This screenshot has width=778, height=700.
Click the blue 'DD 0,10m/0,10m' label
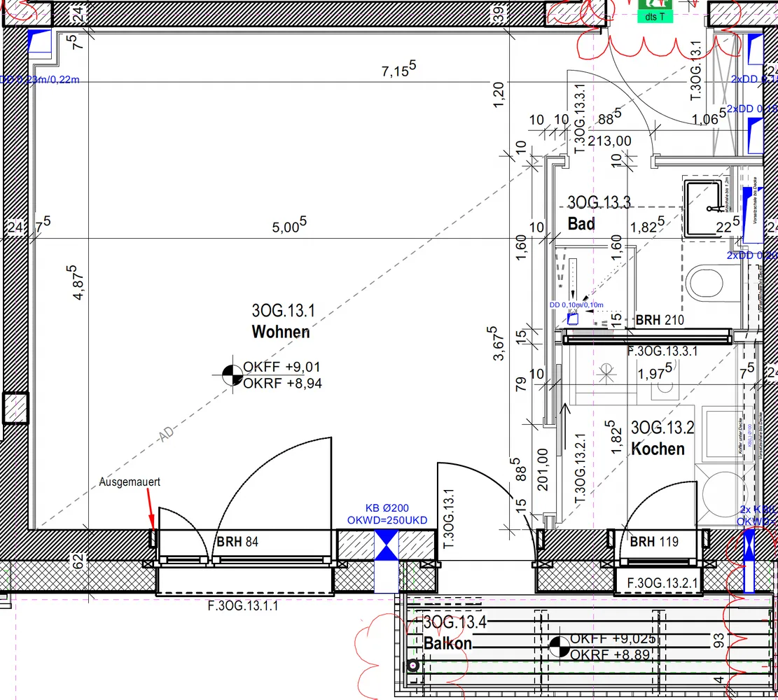(x=576, y=304)
